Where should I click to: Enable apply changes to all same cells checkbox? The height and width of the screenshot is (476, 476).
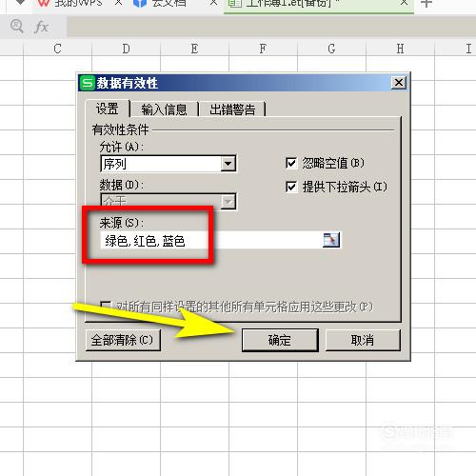coord(106,306)
